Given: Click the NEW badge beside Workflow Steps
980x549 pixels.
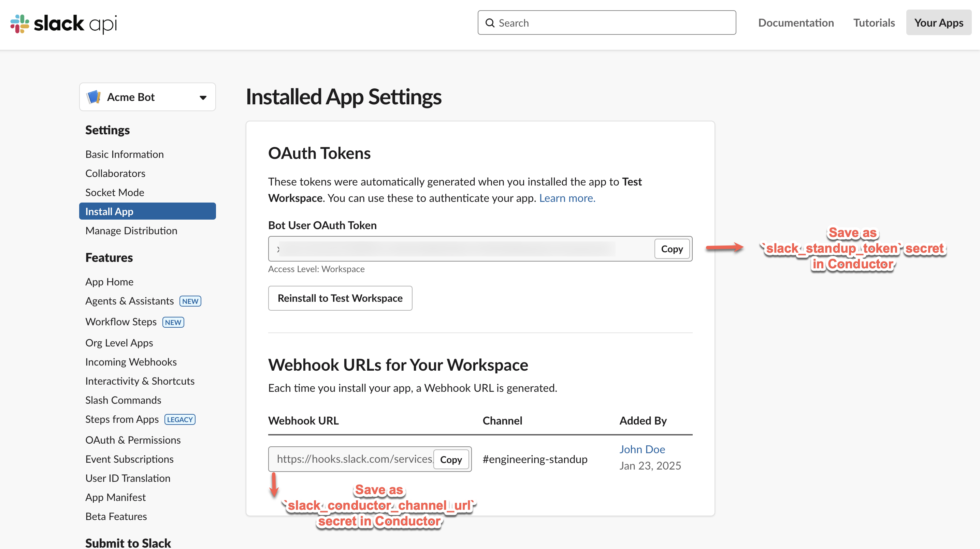Looking at the screenshot, I should (173, 322).
